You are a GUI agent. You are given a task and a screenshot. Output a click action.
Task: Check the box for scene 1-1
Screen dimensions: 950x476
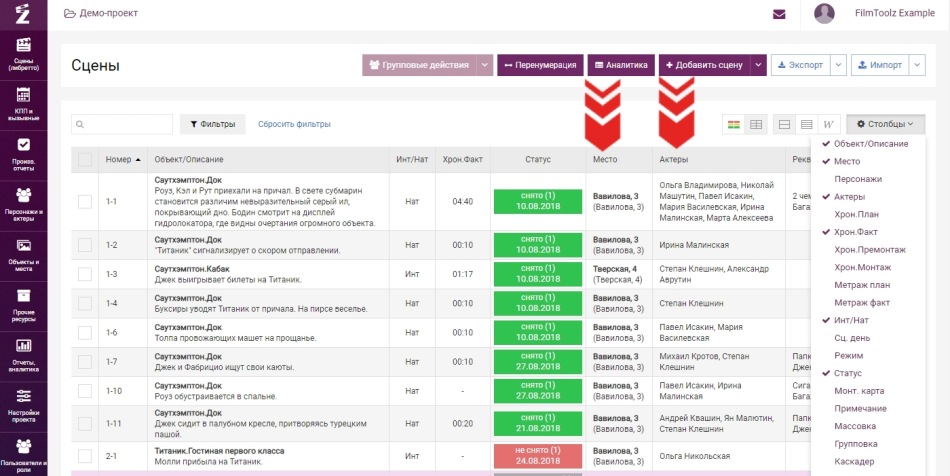click(85, 202)
